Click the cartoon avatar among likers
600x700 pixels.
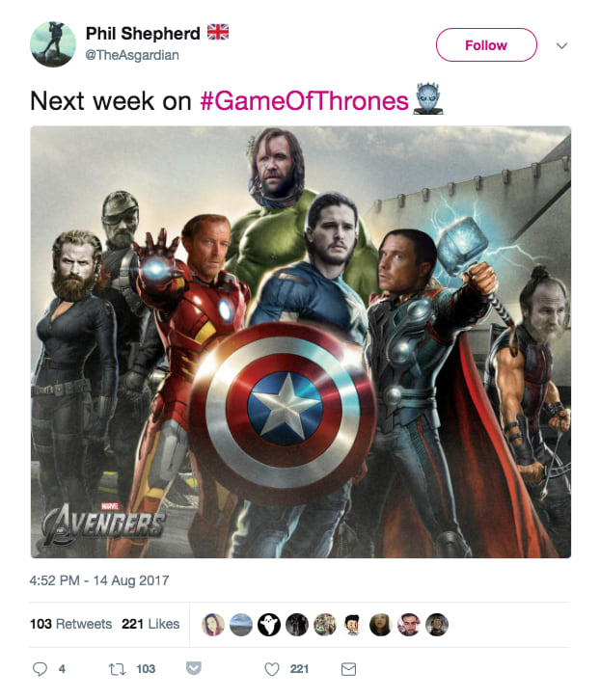352,625
